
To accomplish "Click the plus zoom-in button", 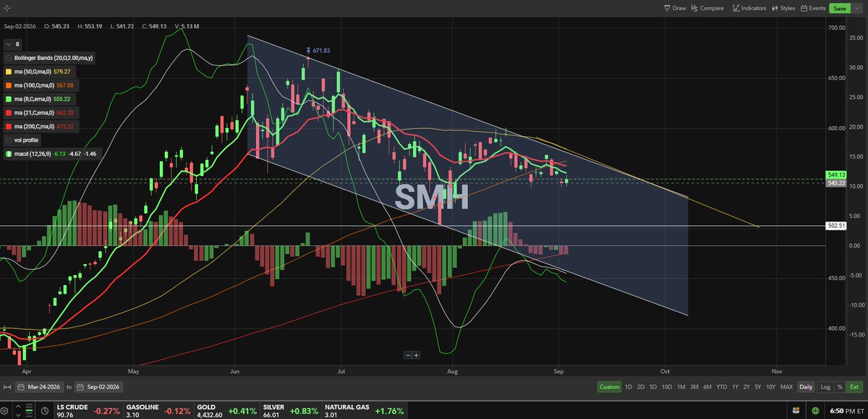I will click(417, 355).
